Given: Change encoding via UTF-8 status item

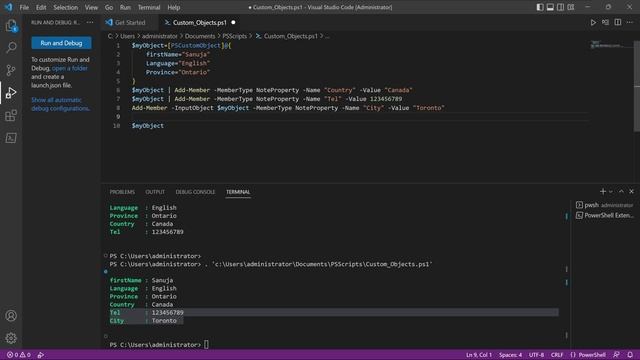Looking at the screenshot, I should (x=536, y=355).
